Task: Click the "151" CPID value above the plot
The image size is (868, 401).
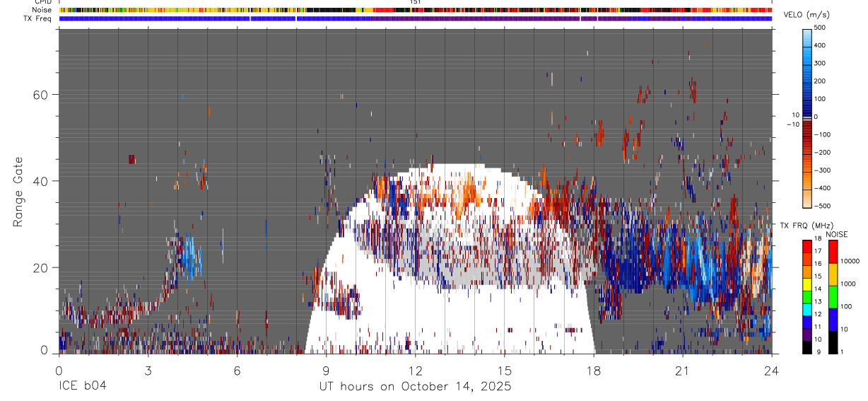Action: coord(416,3)
